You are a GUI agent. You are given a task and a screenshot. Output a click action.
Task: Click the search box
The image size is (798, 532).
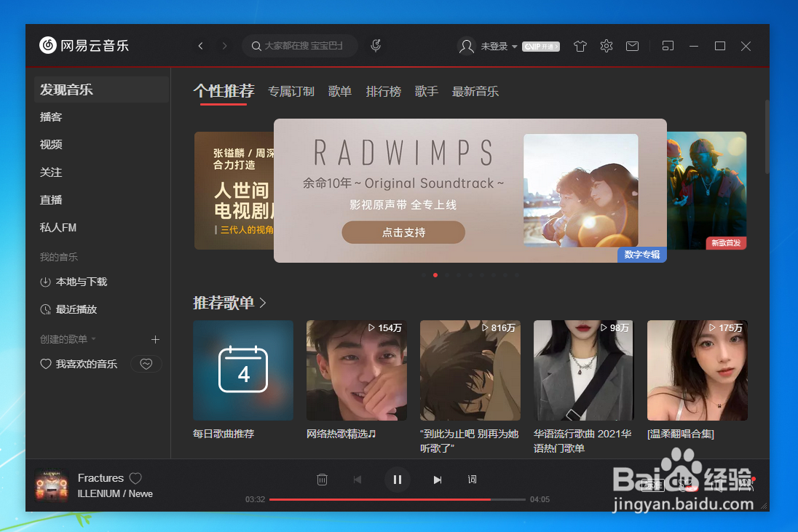tap(300, 46)
